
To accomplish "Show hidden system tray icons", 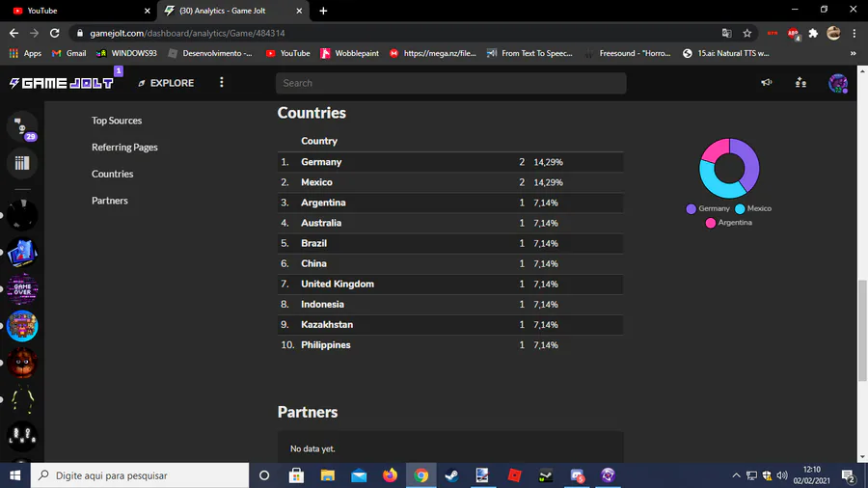I will [736, 475].
